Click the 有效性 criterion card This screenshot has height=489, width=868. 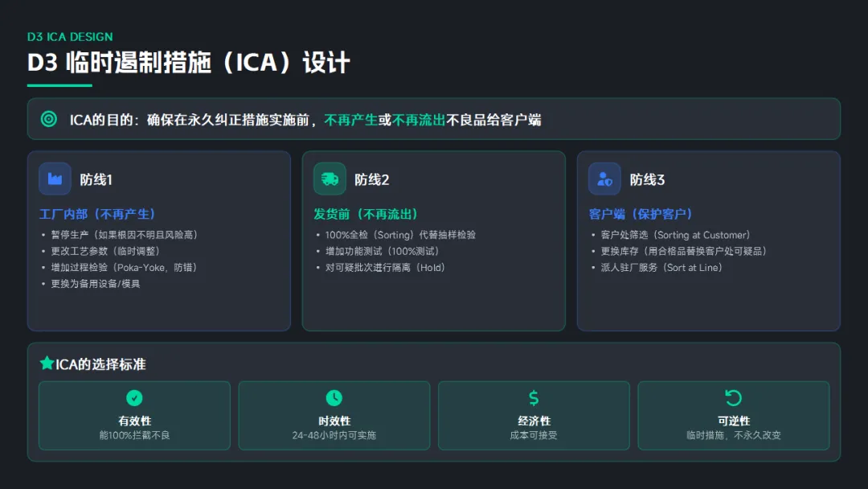(x=134, y=415)
